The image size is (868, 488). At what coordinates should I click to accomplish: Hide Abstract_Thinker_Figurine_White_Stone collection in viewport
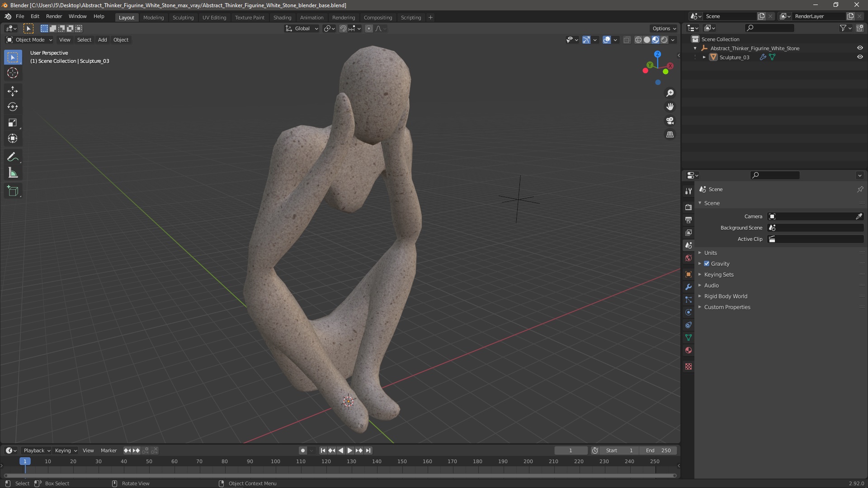[x=860, y=48]
